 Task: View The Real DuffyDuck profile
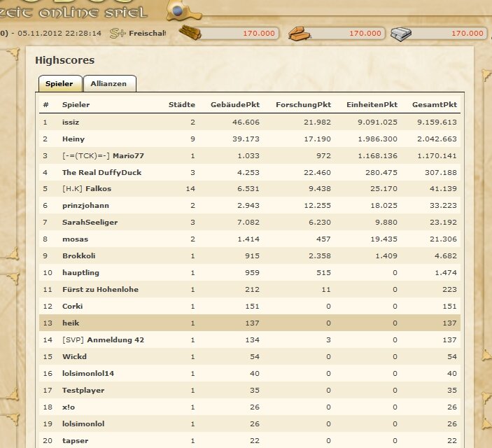pyautogui.click(x=101, y=172)
